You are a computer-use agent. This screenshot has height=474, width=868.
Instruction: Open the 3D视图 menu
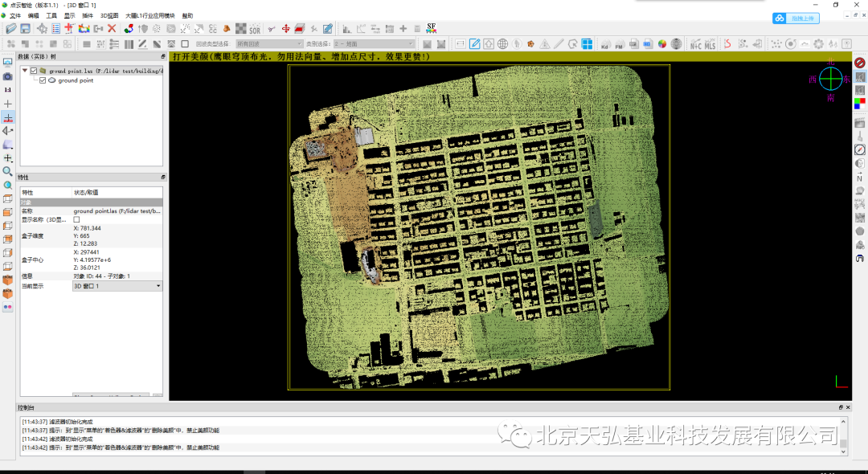tap(109, 15)
